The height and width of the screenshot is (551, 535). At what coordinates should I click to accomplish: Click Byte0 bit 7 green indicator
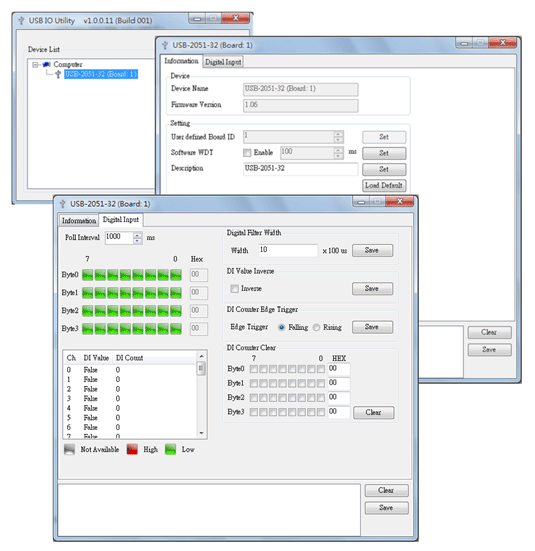88,275
